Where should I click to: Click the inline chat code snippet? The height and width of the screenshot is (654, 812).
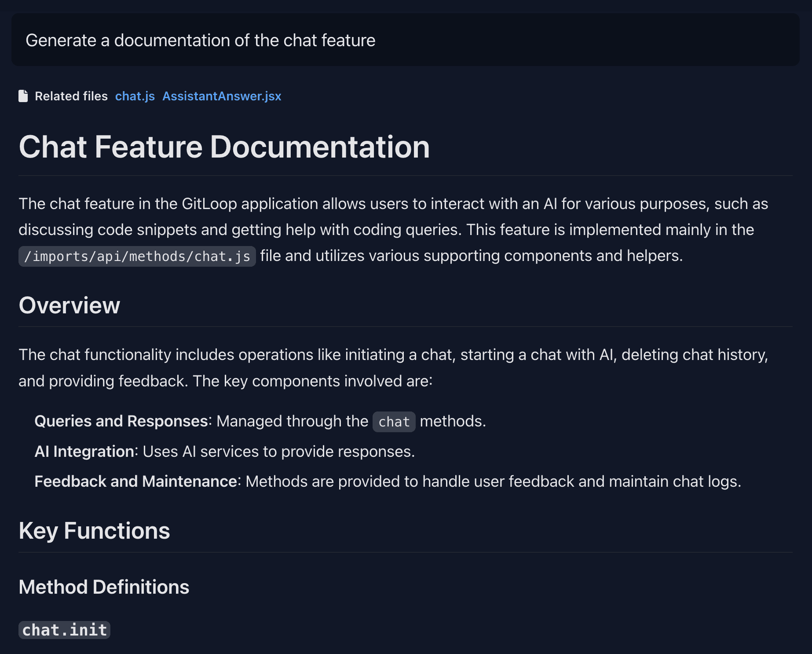(394, 422)
